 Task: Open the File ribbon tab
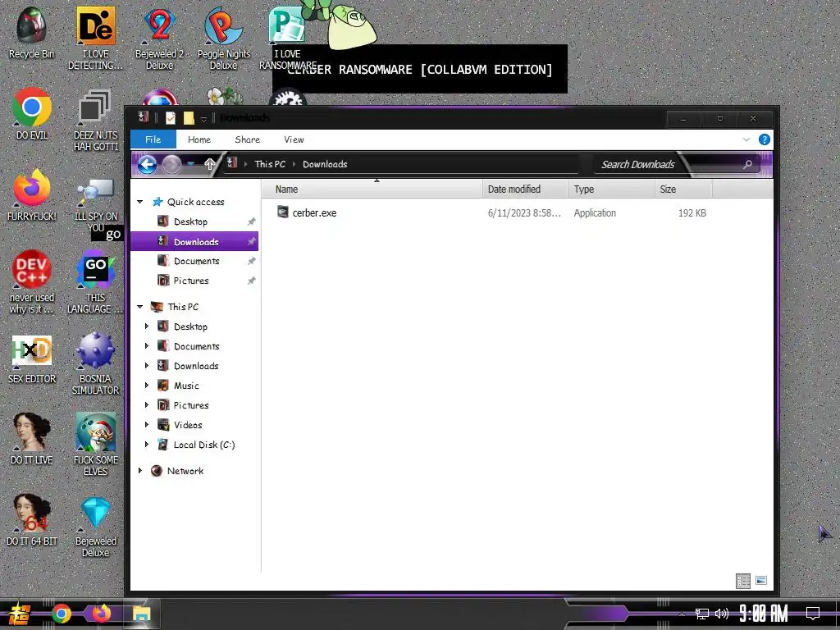click(153, 139)
